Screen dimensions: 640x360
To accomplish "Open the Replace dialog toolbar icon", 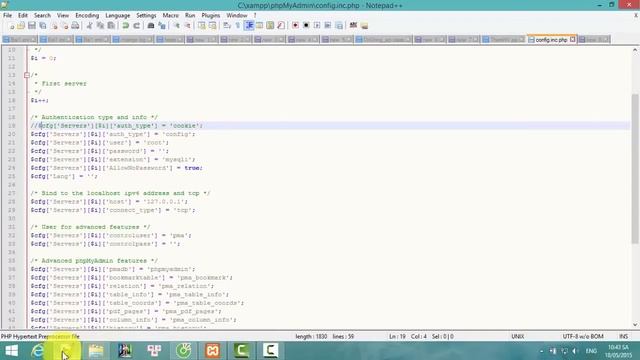I will pyautogui.click(x=162, y=26).
